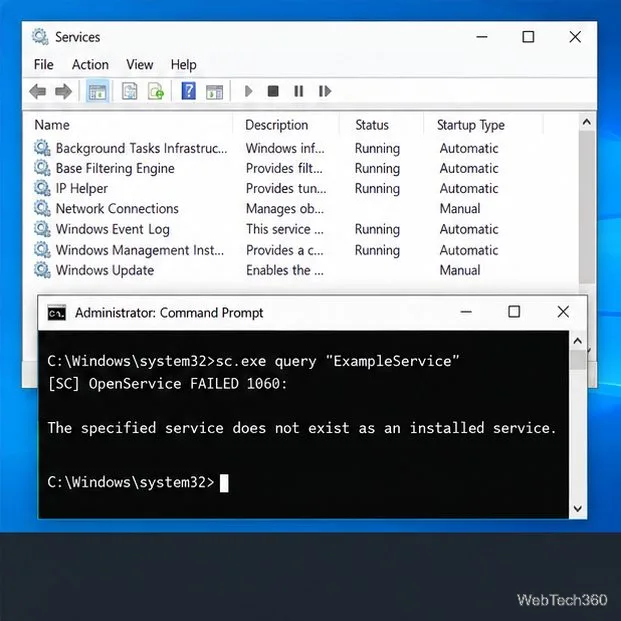Open Help via blue question mark icon
Screen dimensions: 621x621
[x=189, y=91]
